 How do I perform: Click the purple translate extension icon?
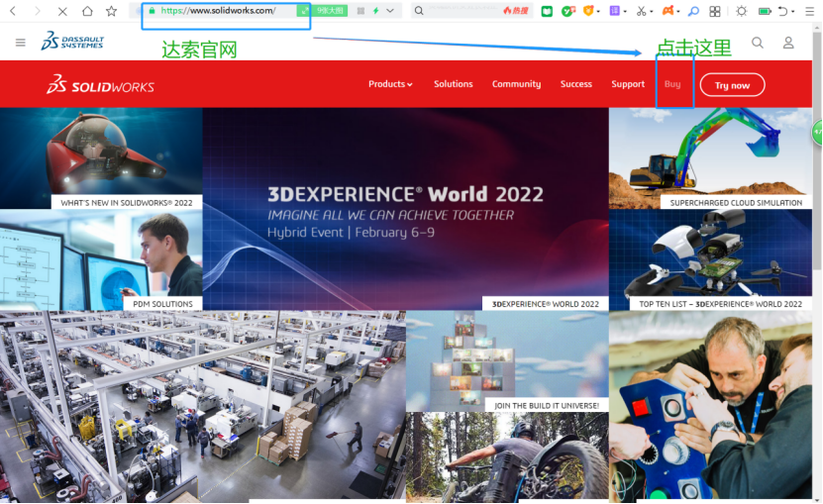click(614, 11)
